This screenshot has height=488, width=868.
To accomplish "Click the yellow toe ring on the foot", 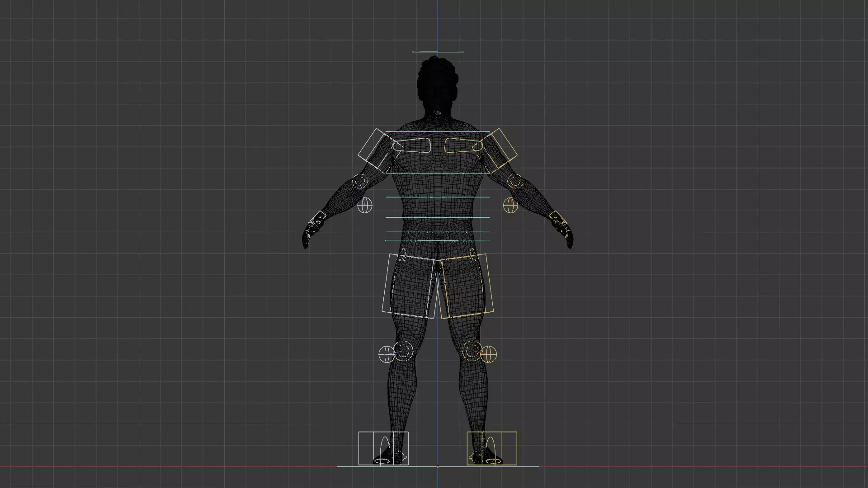I will (493, 461).
